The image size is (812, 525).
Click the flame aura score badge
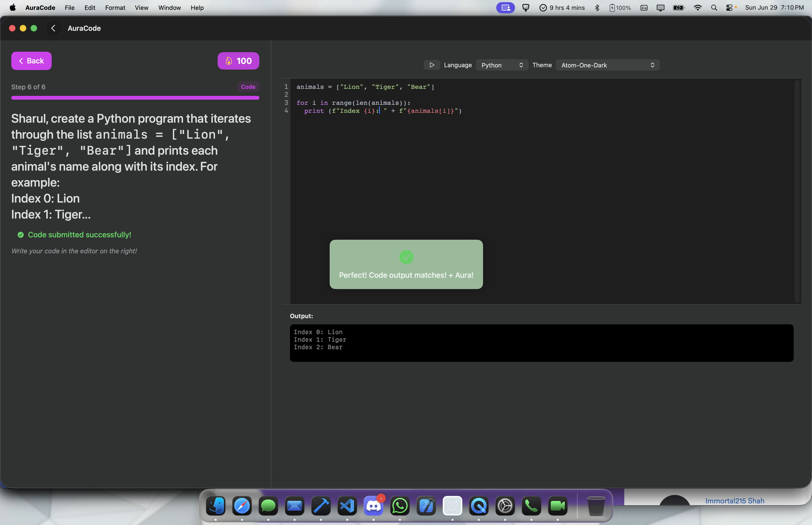point(238,61)
